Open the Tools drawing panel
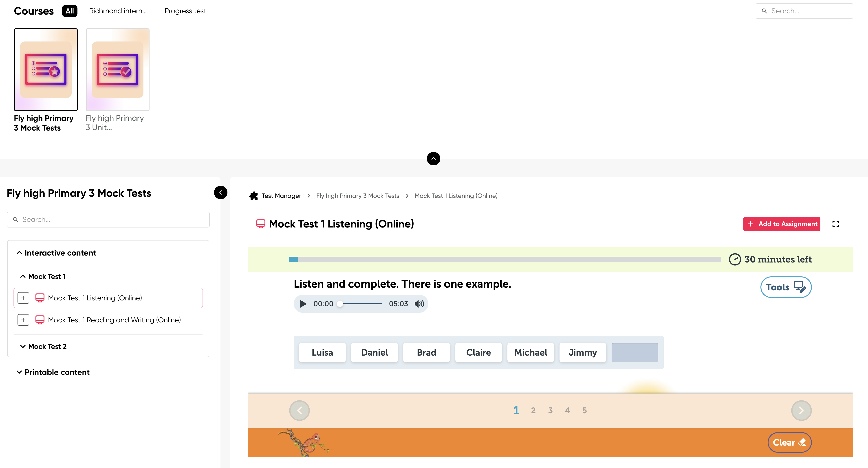The height and width of the screenshot is (468, 868). 785,287
